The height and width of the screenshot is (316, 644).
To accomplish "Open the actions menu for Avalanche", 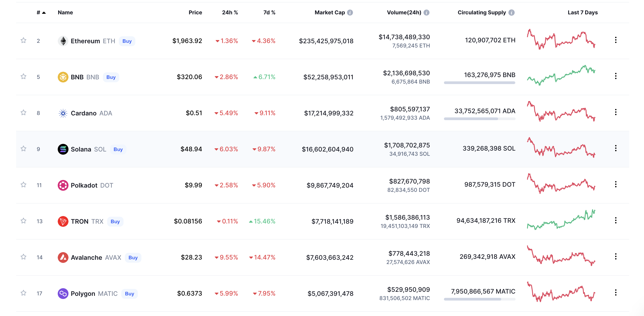I will (x=616, y=256).
